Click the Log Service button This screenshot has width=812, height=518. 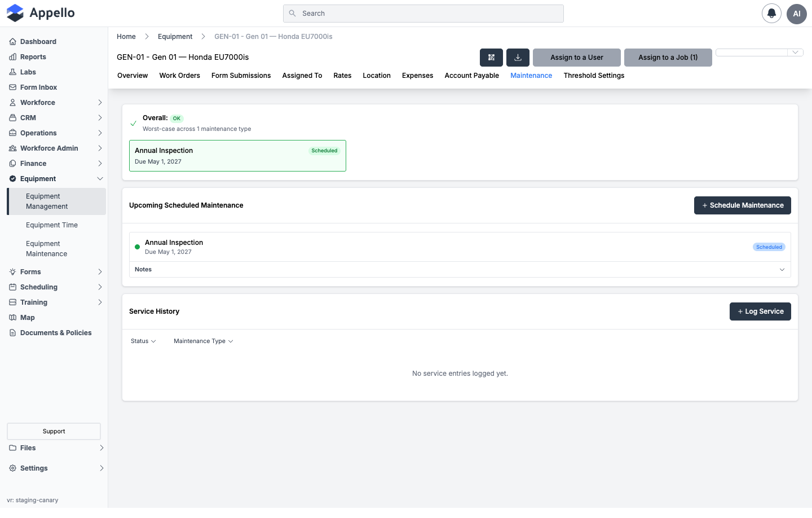[x=760, y=311]
